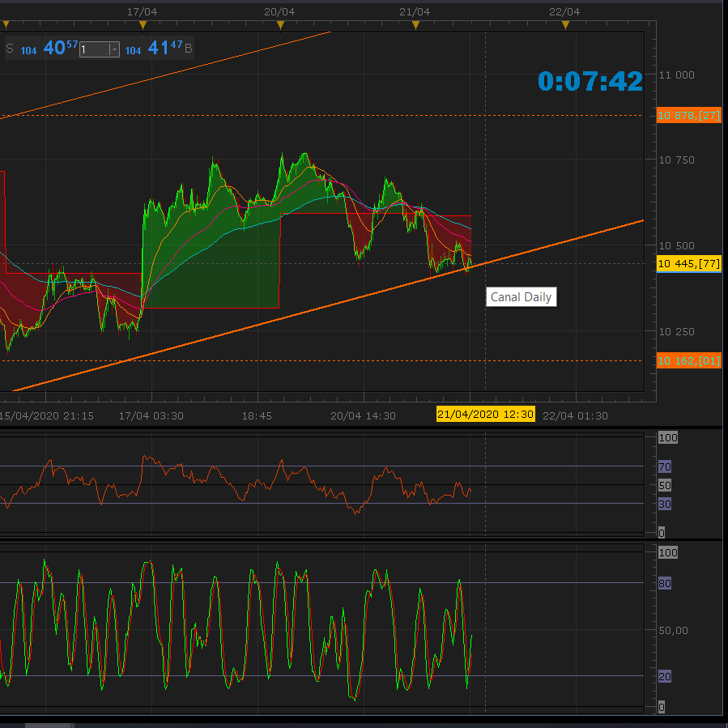Viewport: 728px width, 728px height.
Task: Select the 20/04 session marker triangle
Action: point(280,25)
